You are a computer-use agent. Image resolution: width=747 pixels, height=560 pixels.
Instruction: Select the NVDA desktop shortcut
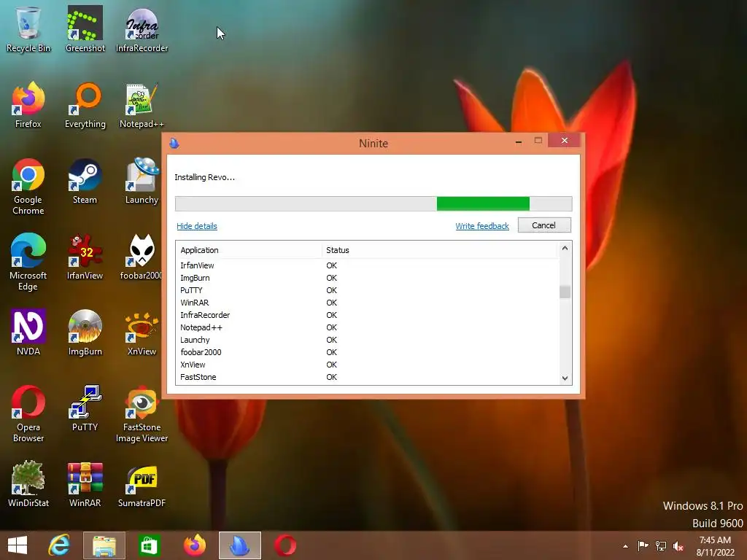coord(28,332)
